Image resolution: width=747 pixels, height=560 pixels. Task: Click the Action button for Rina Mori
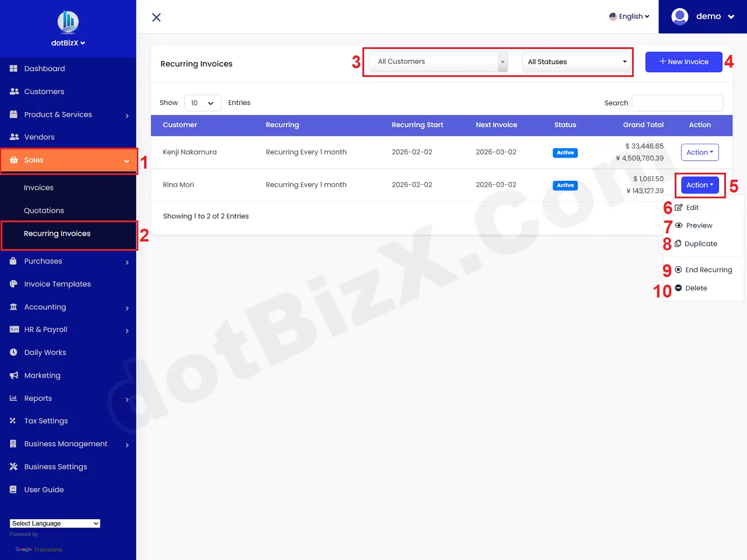[699, 184]
